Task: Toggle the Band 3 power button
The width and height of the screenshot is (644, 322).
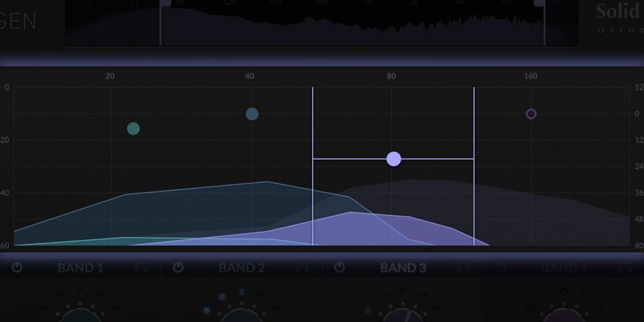Action: tap(339, 268)
